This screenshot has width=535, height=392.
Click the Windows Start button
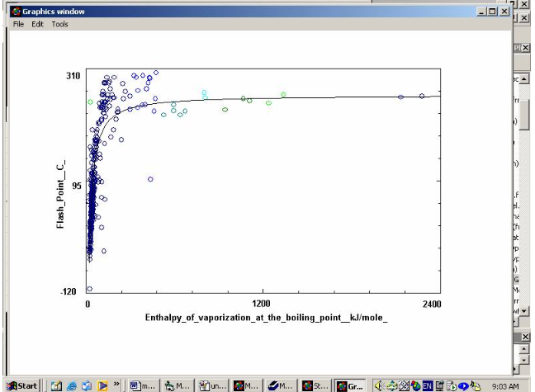pos(21,385)
